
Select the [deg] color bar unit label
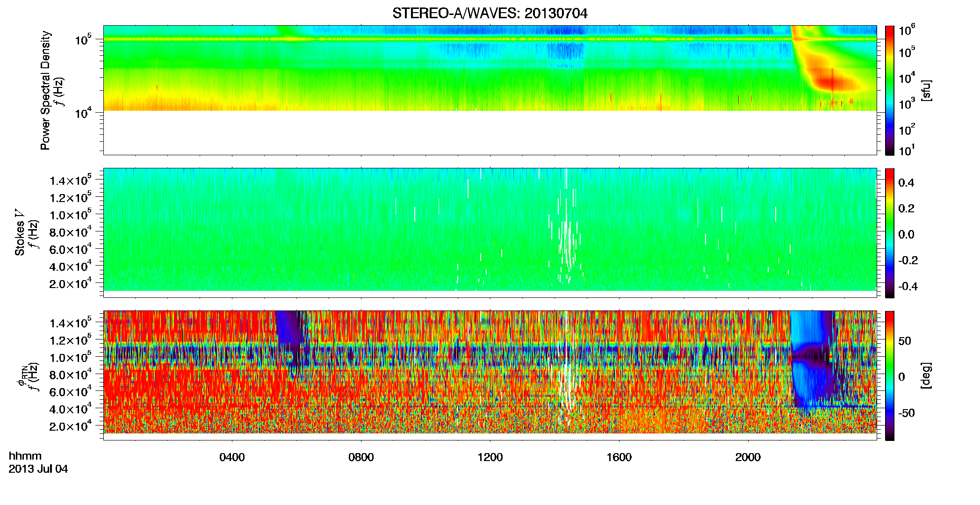point(926,375)
